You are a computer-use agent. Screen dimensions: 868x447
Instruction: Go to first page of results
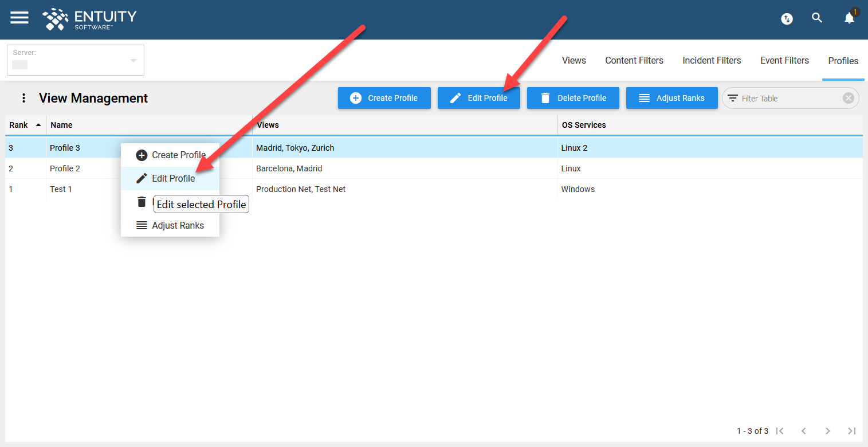tap(780, 431)
